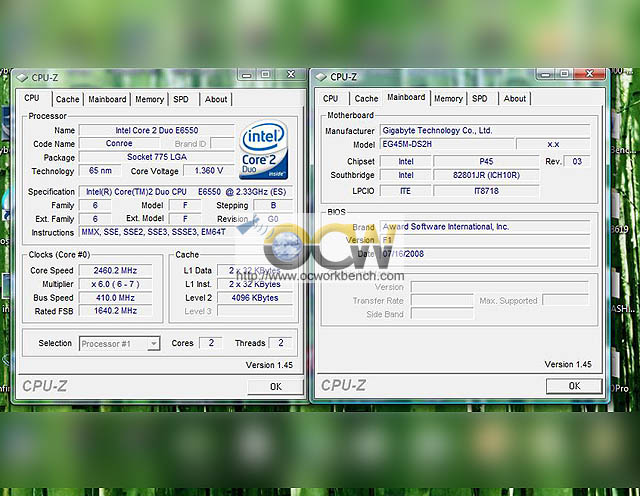Click BIOS Date value '07/16/2008'
Image resolution: width=640 pixels, height=496 pixels.
[x=485, y=254]
